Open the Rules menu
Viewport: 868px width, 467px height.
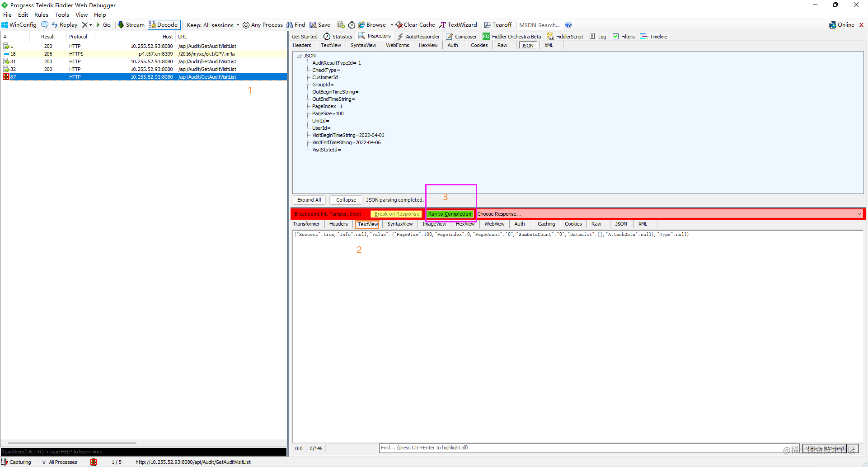41,14
